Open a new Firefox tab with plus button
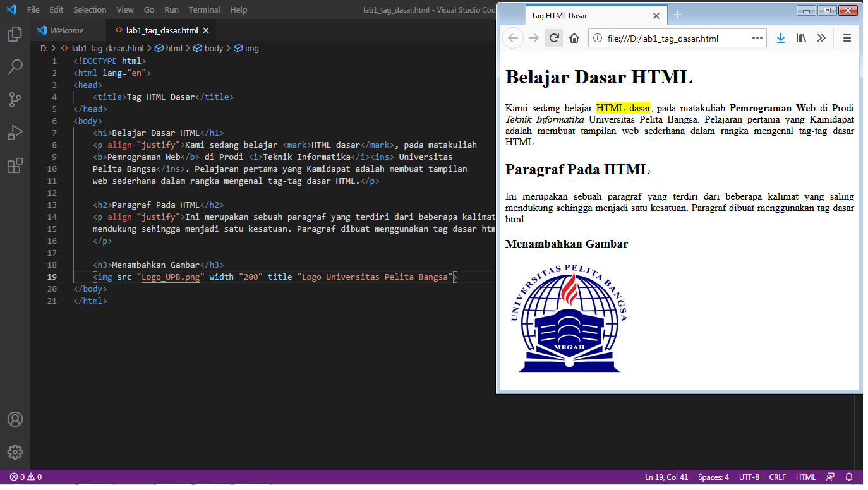This screenshot has width=868, height=490. point(678,15)
